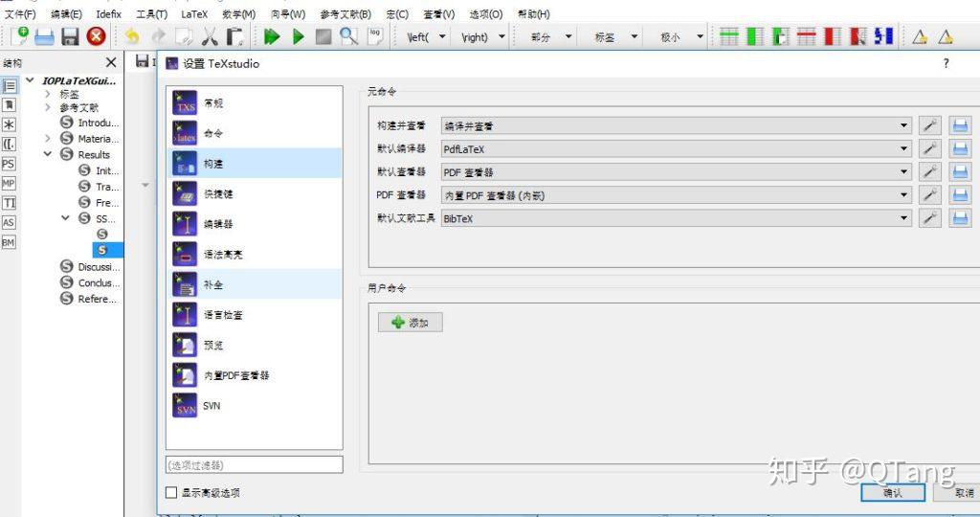Click the ? help button in dialog title
Screen dimensions: 980x517
946,63
